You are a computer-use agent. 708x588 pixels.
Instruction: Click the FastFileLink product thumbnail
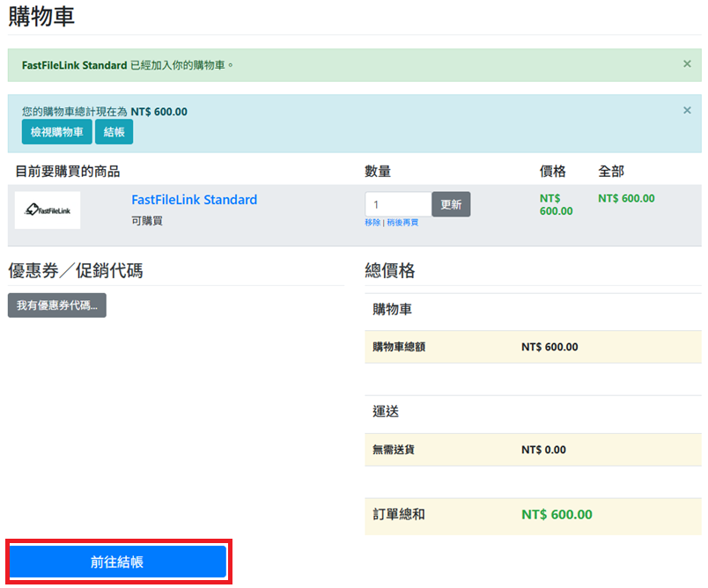pos(48,210)
